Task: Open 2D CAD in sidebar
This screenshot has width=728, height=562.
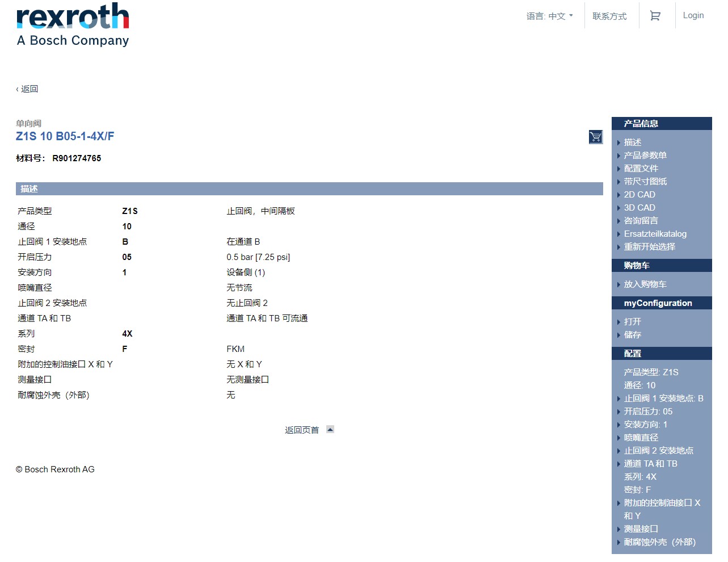Action: click(x=639, y=194)
